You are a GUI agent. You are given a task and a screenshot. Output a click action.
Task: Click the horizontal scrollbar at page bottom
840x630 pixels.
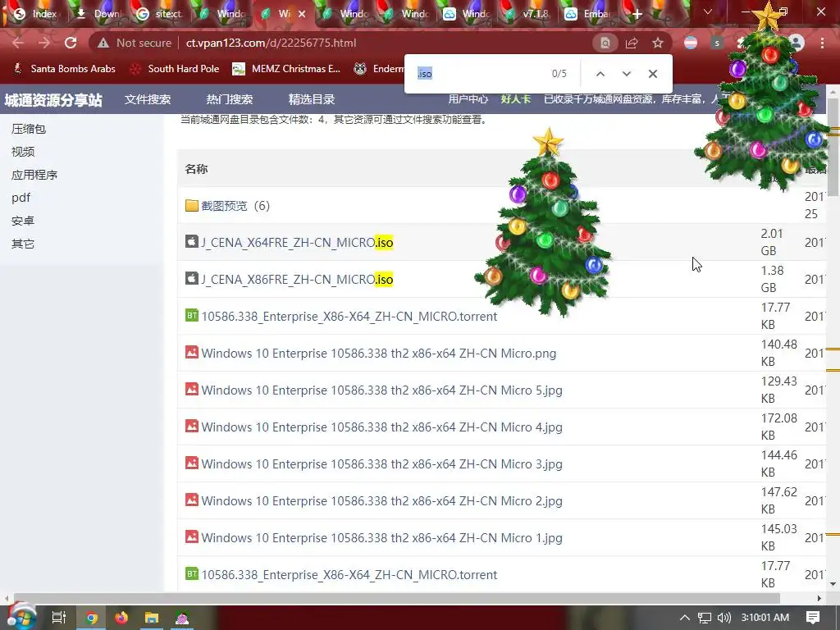point(397,598)
